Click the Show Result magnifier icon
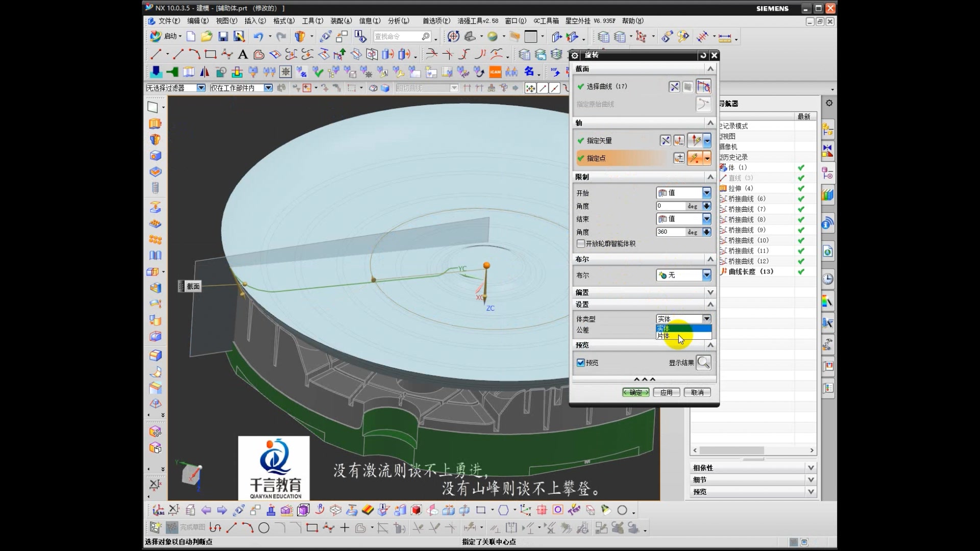This screenshot has height=551, width=980. (x=703, y=363)
